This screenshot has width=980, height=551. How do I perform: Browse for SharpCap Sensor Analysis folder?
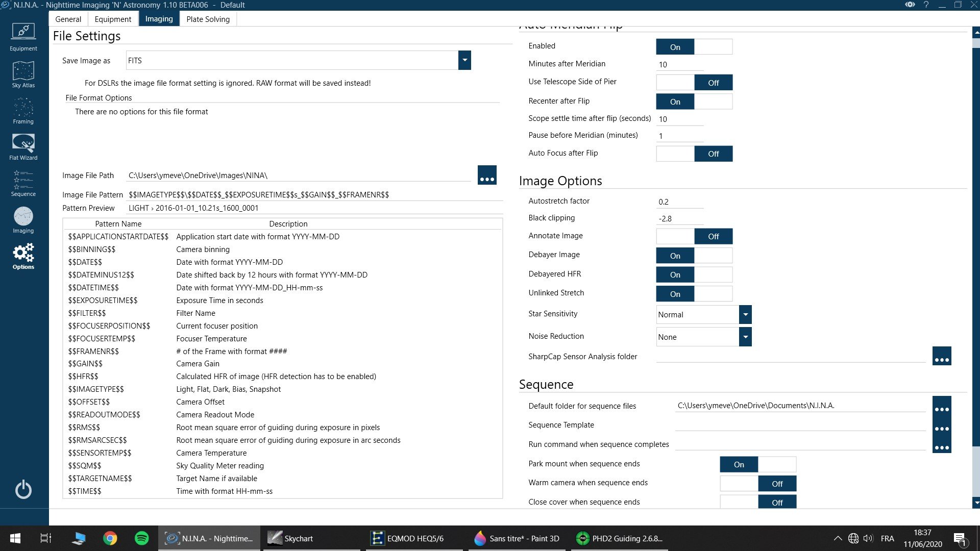click(x=941, y=356)
